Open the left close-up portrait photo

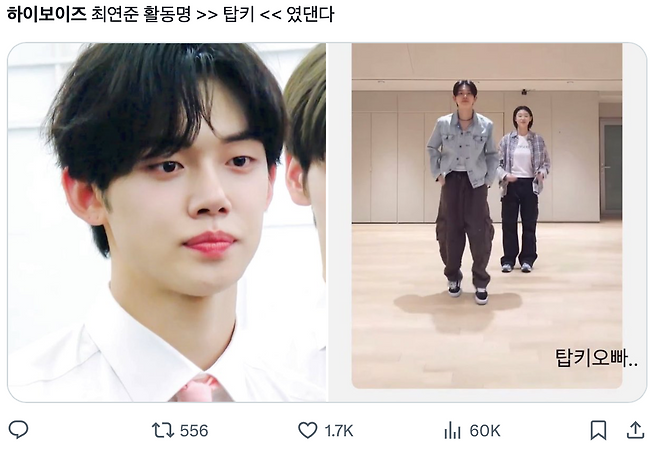tap(167, 222)
